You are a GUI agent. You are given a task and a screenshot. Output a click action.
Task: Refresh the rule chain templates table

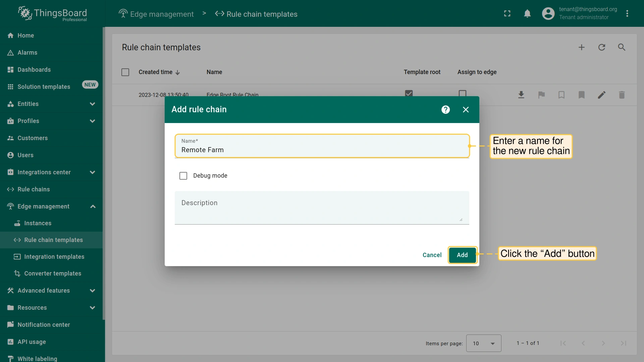click(x=602, y=47)
